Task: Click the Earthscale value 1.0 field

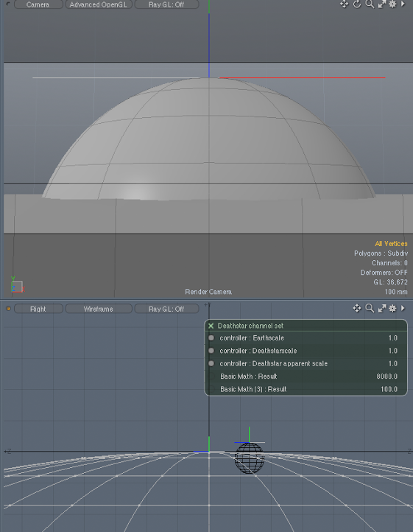Action: pyautogui.click(x=392, y=338)
